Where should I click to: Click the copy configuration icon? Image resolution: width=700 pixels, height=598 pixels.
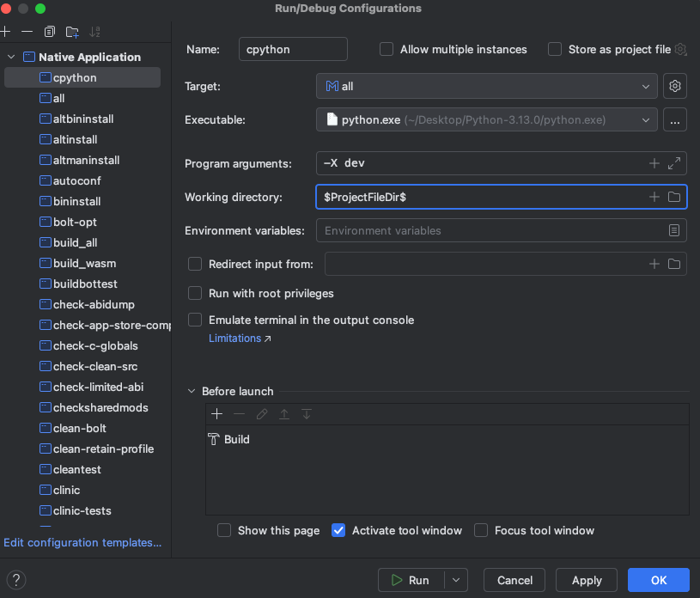pyautogui.click(x=50, y=32)
